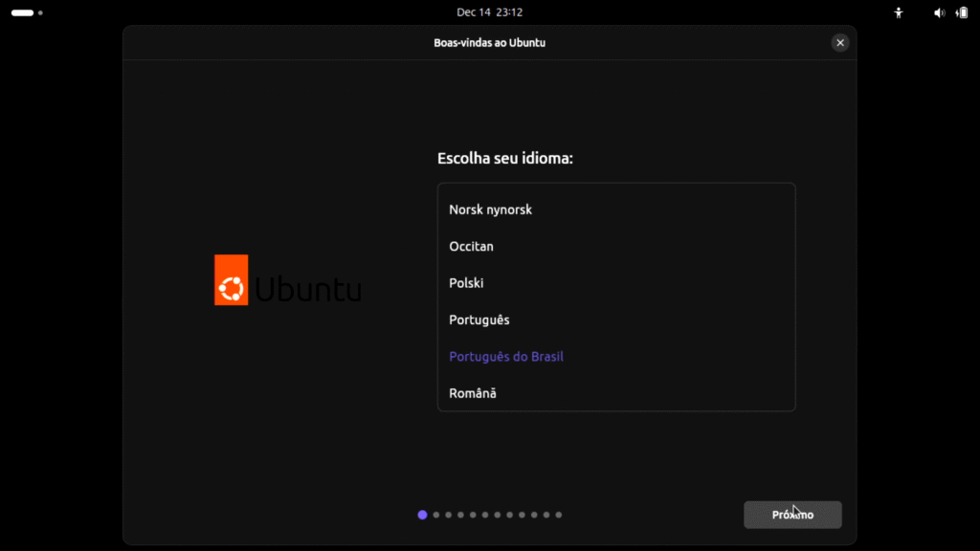The image size is (980, 551).
Task: Pick Português from the language list
Action: [479, 320]
